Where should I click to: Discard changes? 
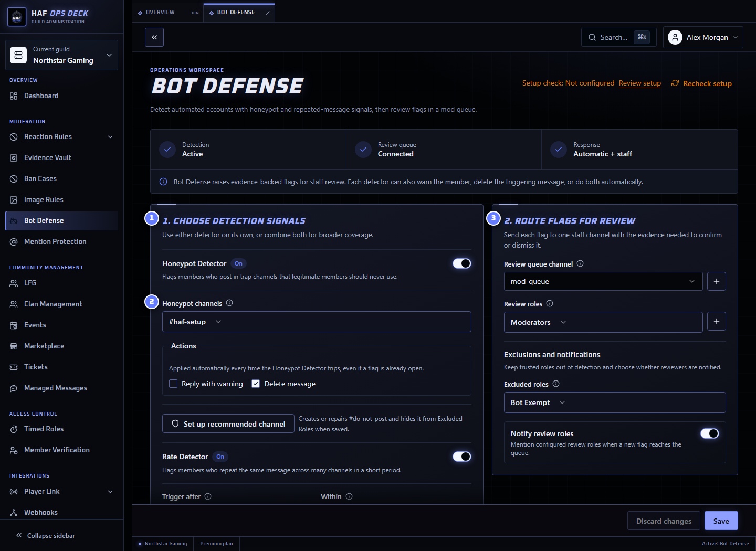pos(664,521)
